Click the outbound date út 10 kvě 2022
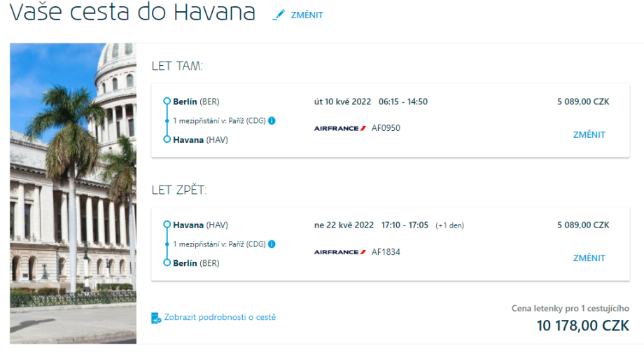Image resolution: width=644 pixels, height=357 pixels. pos(344,101)
